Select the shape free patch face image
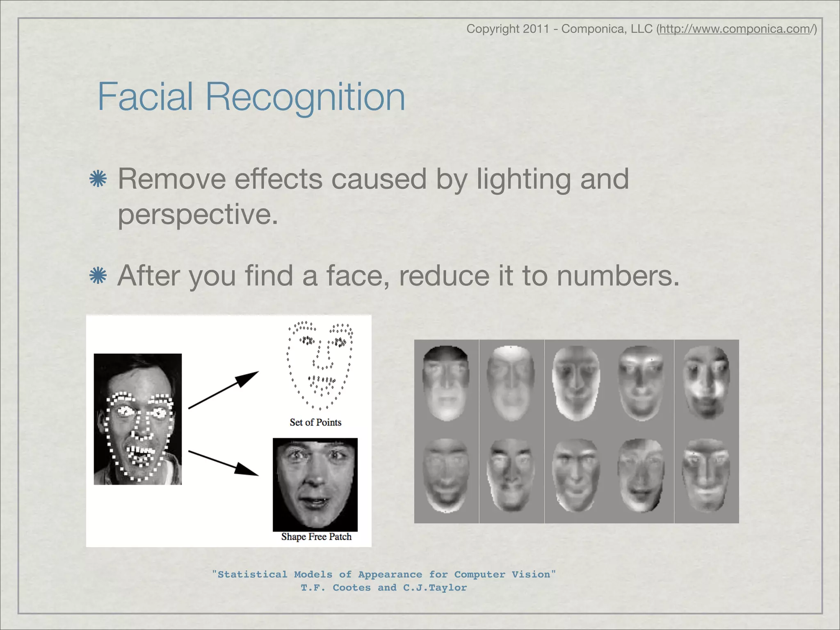Image resolution: width=840 pixels, height=630 pixels. pos(315,484)
